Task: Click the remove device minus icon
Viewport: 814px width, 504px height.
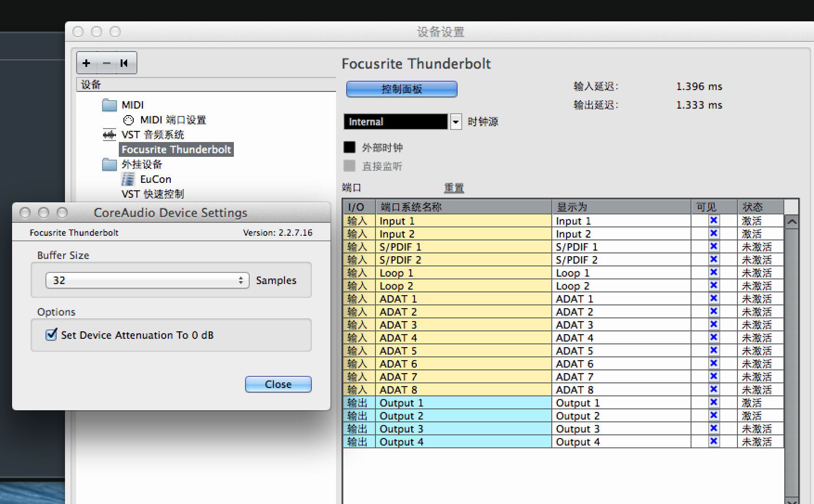Action: point(107,63)
